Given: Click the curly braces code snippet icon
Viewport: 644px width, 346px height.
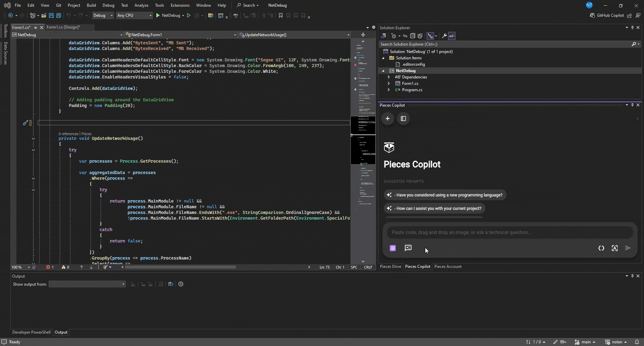Looking at the screenshot, I should click(601, 248).
